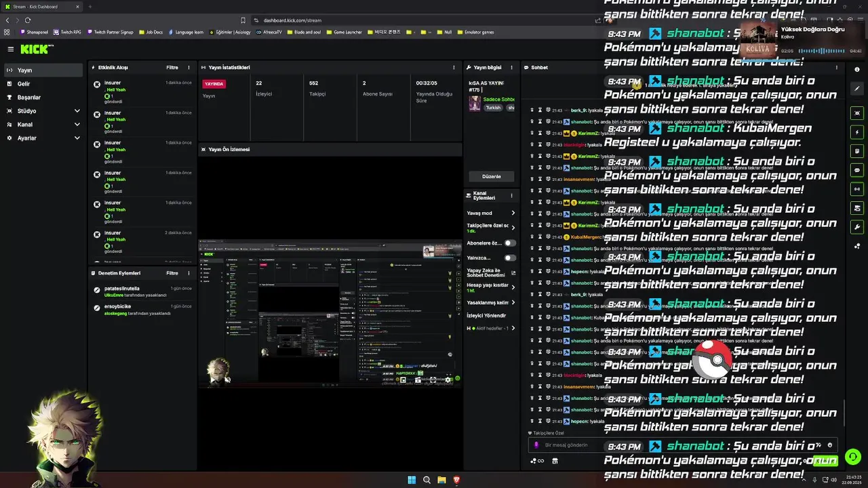Click Filtre in Denetim Eylemleri panel
This screenshot has height=488, width=868.
[x=172, y=273]
